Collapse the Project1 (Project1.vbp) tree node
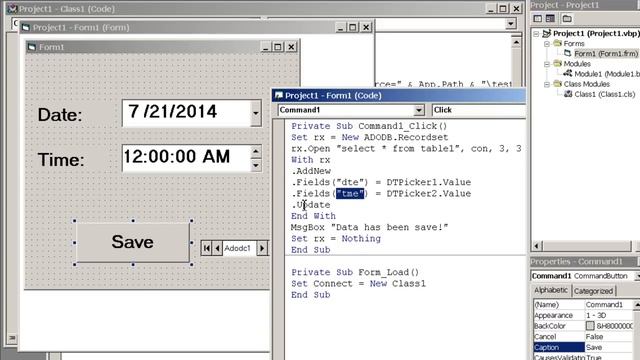Viewport: 640px width, 360px height. tap(537, 34)
